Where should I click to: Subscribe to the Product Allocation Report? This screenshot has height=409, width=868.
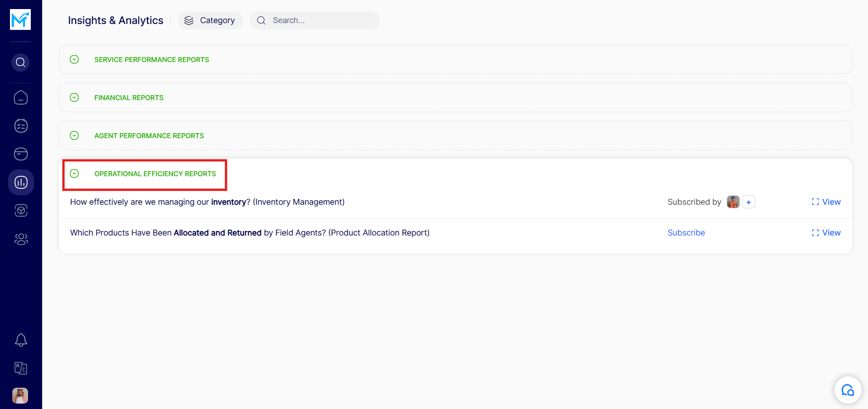tap(686, 233)
